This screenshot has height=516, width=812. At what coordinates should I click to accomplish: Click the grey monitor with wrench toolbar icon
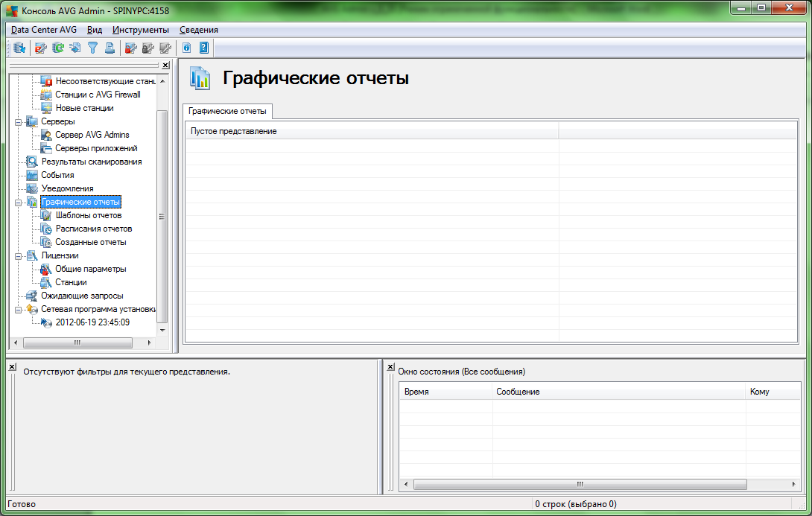click(x=165, y=48)
